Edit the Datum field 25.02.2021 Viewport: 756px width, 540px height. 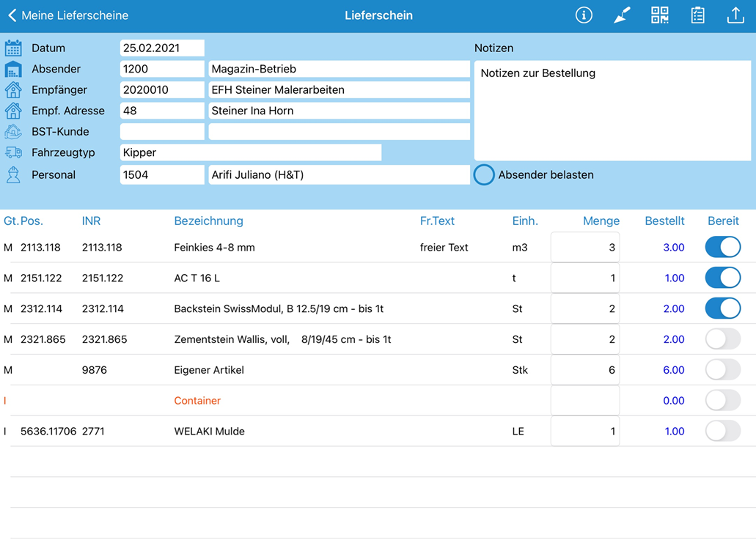[x=162, y=48]
